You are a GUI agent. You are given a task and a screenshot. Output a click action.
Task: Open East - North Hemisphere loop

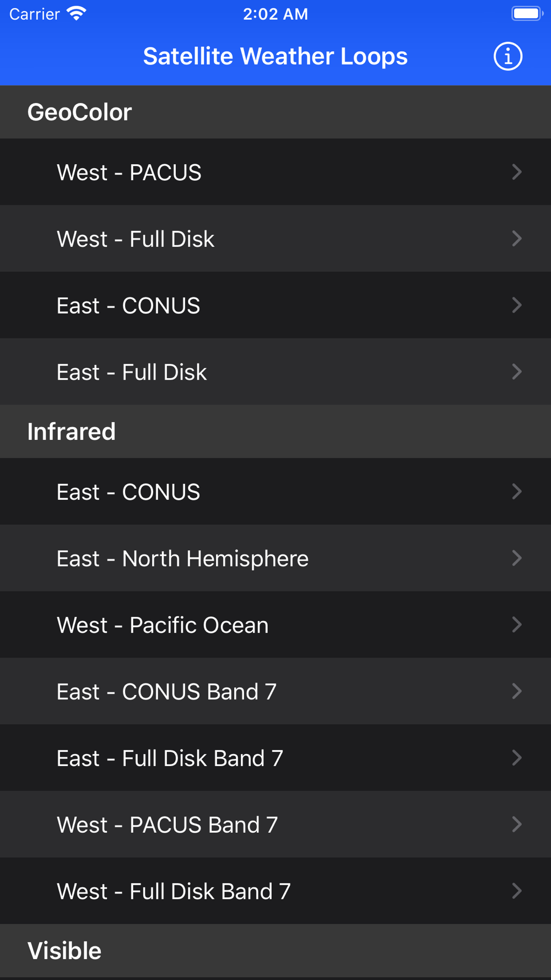pyautogui.click(x=275, y=558)
